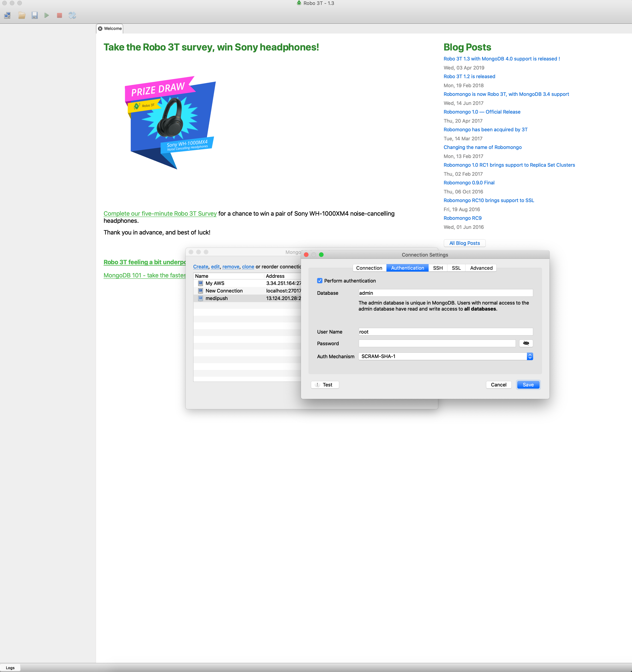Click into the Password field
This screenshot has width=632, height=672.
coord(437,343)
